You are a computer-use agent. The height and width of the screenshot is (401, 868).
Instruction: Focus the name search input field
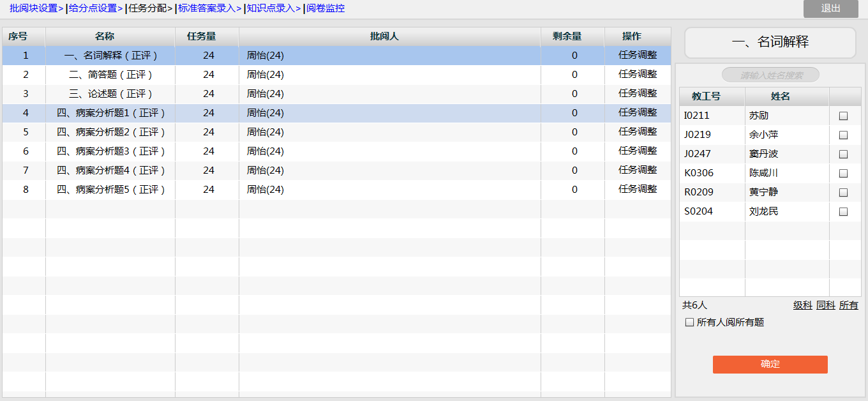pos(770,75)
